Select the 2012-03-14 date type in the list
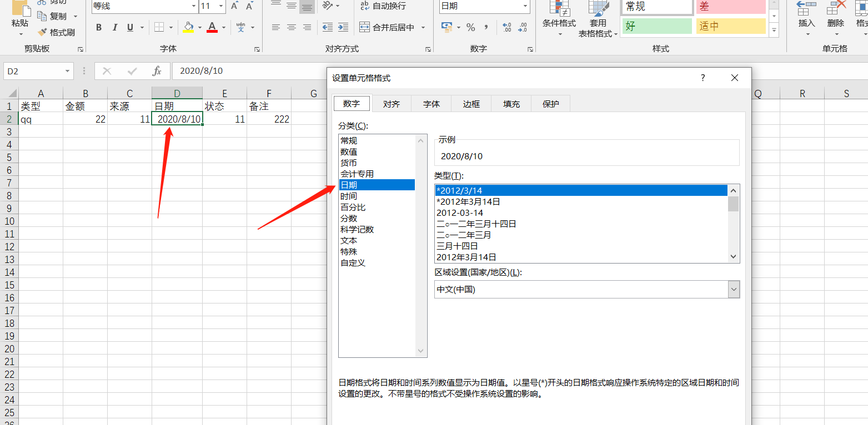The image size is (868, 425). click(458, 213)
